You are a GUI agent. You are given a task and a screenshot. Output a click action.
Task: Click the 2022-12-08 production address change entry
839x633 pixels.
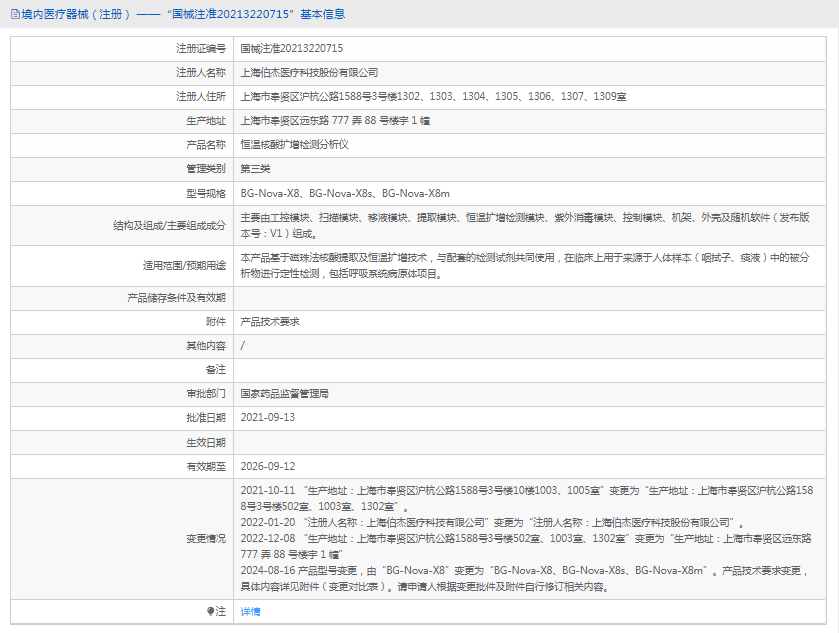coord(526,547)
